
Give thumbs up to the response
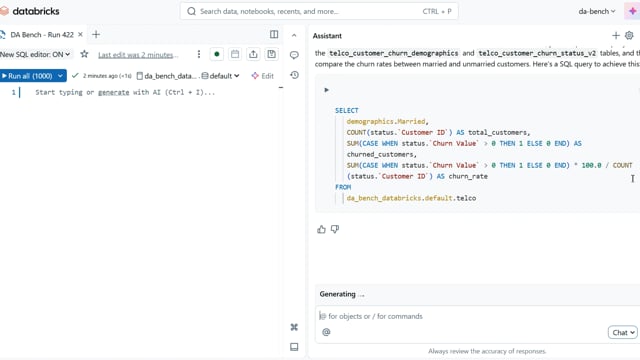321,229
